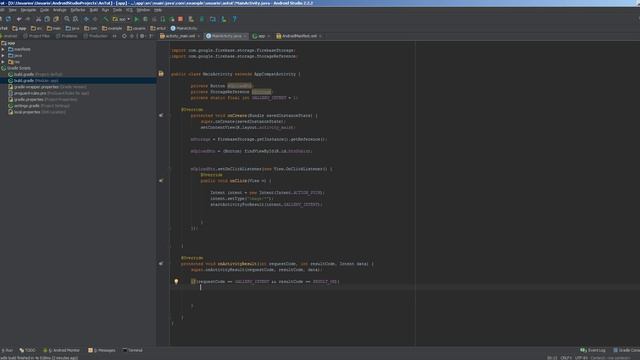Image resolution: width=640 pixels, height=360 pixels.
Task: Place cursor on line with if requestCode
Action: (x=265, y=282)
